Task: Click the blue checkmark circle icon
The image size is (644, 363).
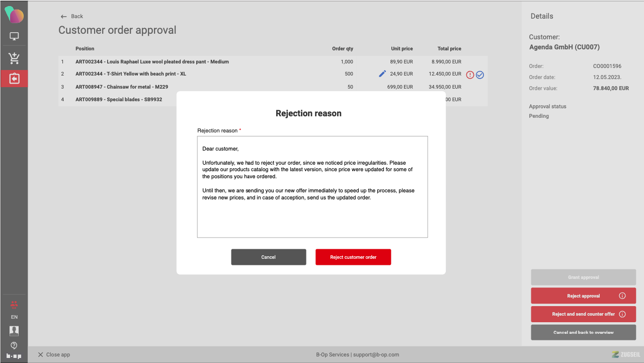Action: pos(480,75)
